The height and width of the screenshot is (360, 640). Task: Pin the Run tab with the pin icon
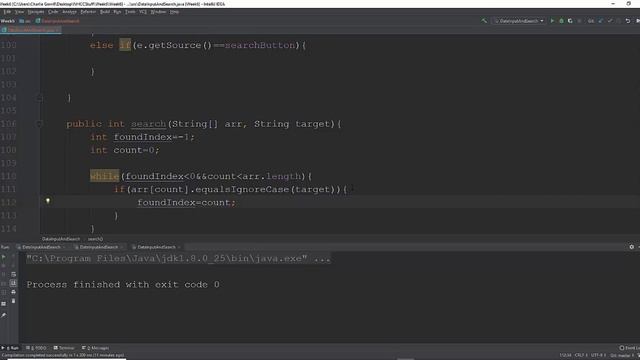coord(4,315)
